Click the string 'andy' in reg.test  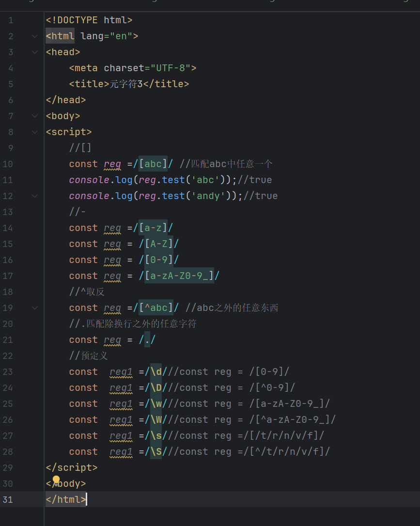tap(208, 196)
